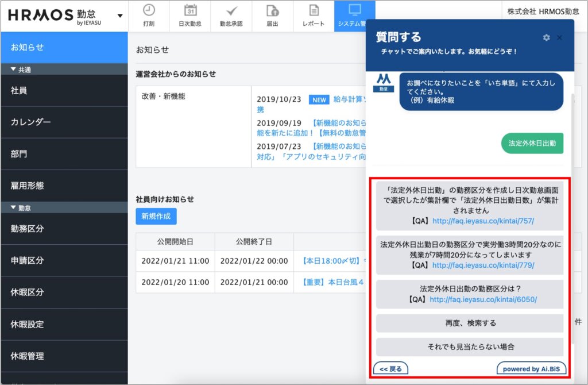Open the faq.ieyasu.co/kintai/6050/ link

(x=483, y=299)
